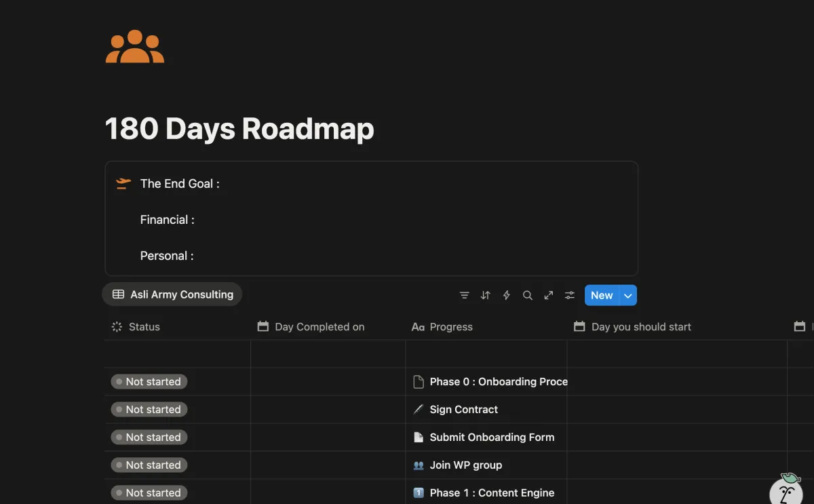Expand the New button dropdown arrow
814x504 pixels.
[x=628, y=295]
